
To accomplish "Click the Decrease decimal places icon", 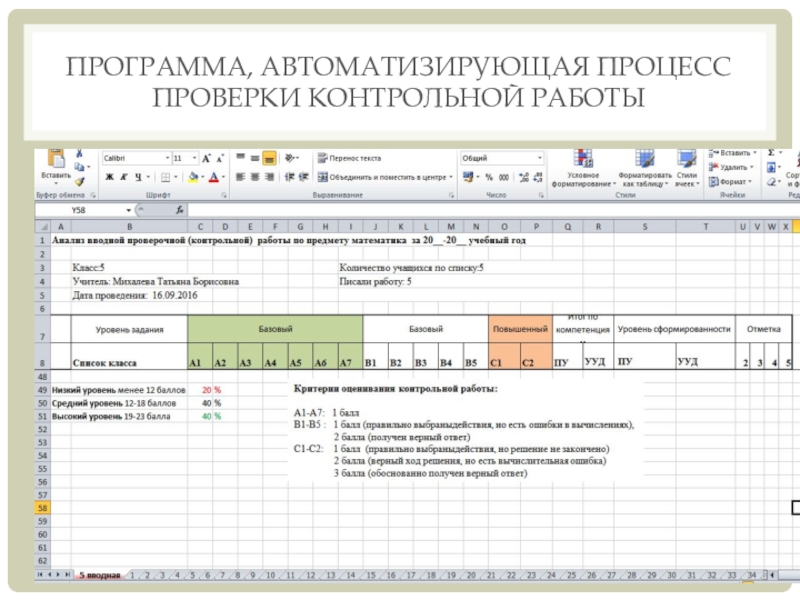I will tap(538, 178).
